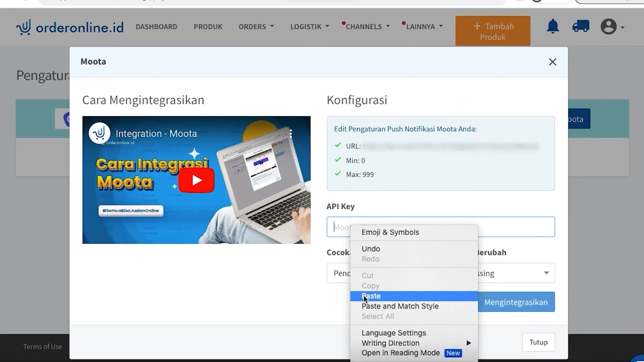The image size is (644, 362).
Task: Click the partially hidden Moota button behind dialog
Action: (579, 119)
